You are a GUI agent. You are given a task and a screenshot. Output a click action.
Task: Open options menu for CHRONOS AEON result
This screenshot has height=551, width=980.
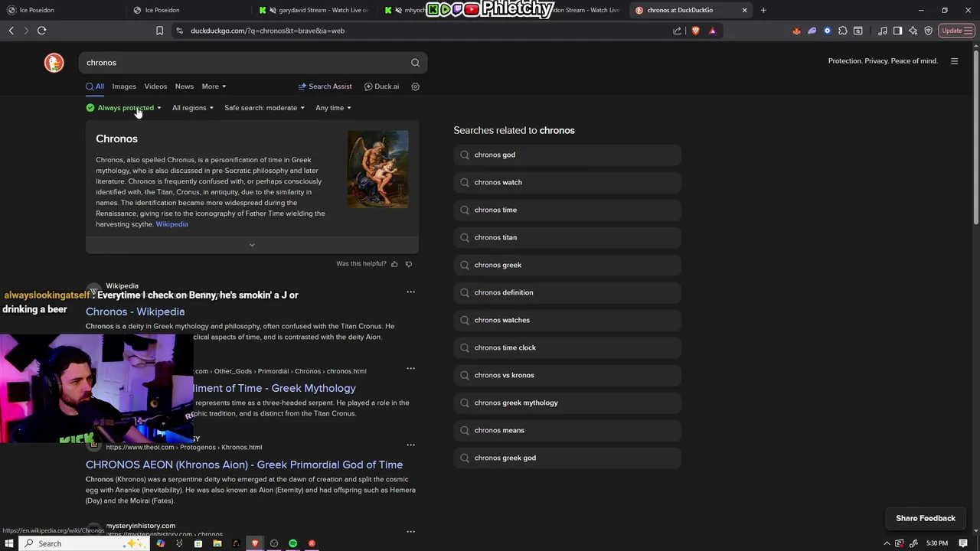coord(411,445)
